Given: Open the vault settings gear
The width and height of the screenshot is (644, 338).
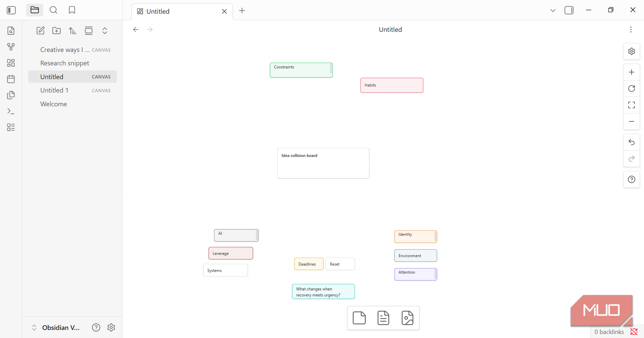Looking at the screenshot, I should click(x=111, y=328).
